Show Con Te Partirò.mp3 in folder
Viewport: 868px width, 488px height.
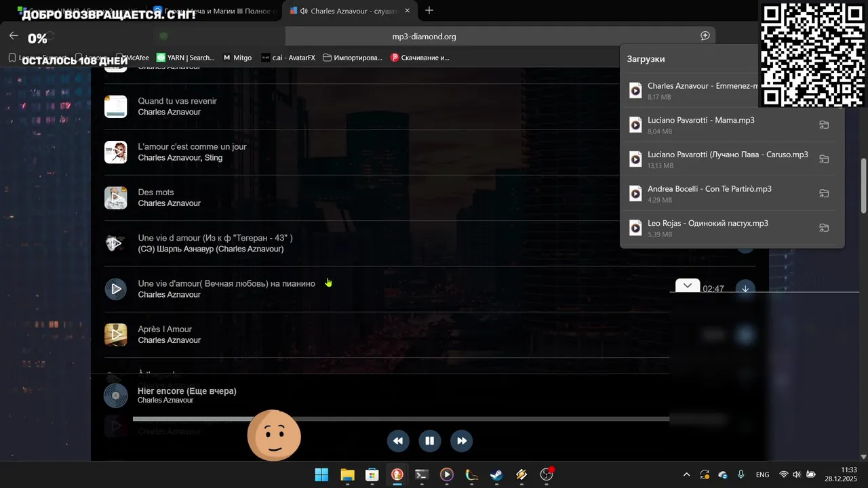pyautogui.click(x=824, y=194)
